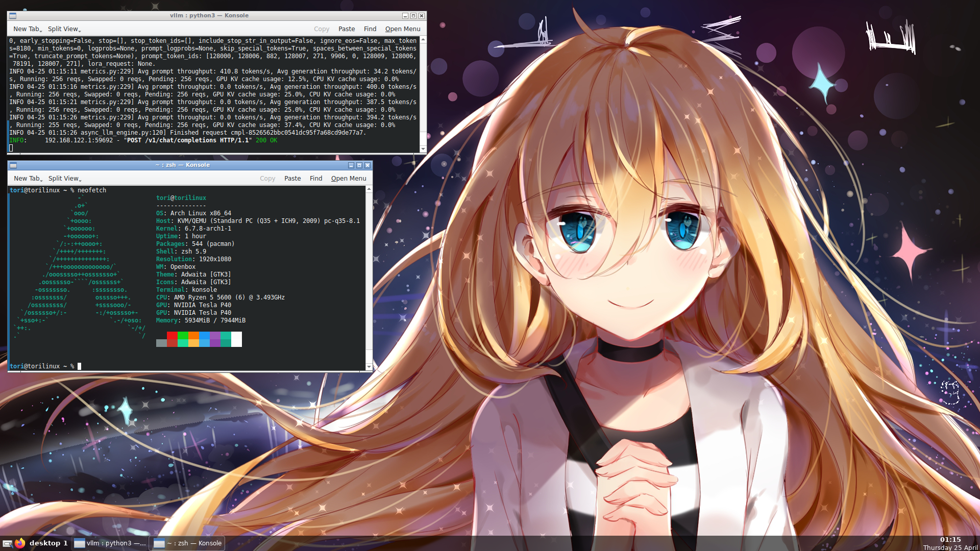Maximize the vllm python3 Konsole window
This screenshot has height=551, width=980.
tap(413, 16)
